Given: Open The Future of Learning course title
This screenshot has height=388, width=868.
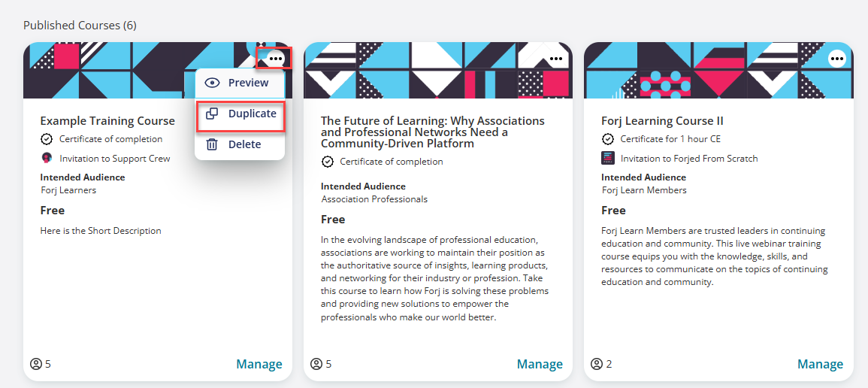Looking at the screenshot, I should (x=433, y=132).
